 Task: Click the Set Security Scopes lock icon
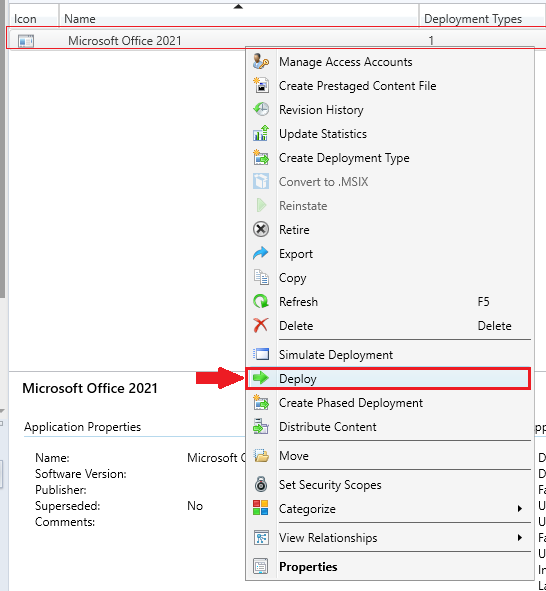(x=261, y=484)
